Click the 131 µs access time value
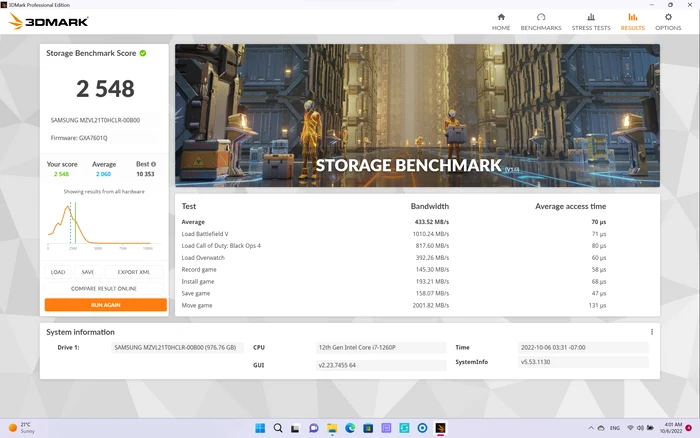 [x=597, y=305]
